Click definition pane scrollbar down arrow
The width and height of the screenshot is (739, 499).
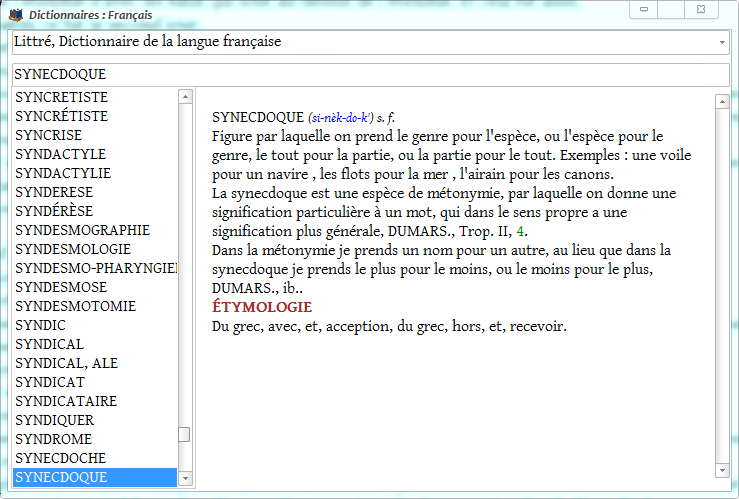pyautogui.click(x=722, y=470)
